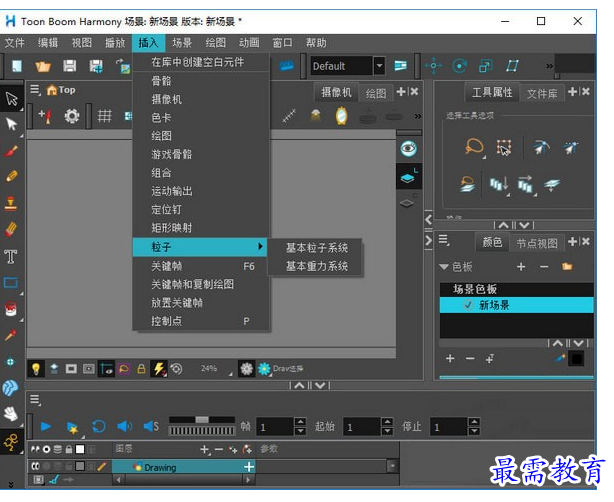The height and width of the screenshot is (502, 614).
Task: Expand more camera toolbar items chevron
Action: coord(418,116)
